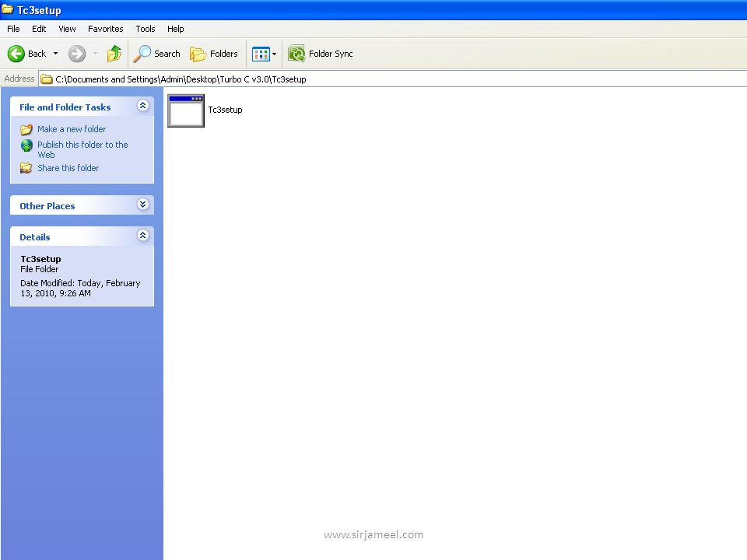Click the address bar path field
This screenshot has height=560, width=747.
[392, 79]
